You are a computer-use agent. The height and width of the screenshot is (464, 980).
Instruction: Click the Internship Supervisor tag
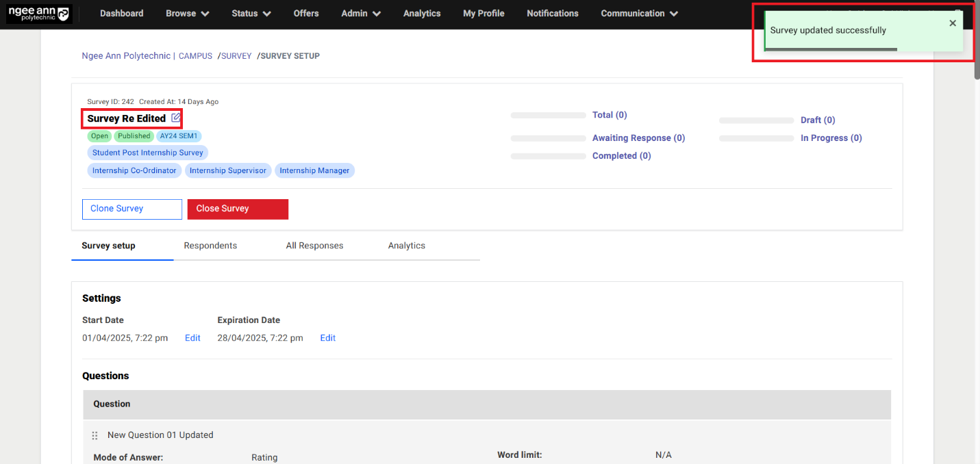(x=228, y=170)
